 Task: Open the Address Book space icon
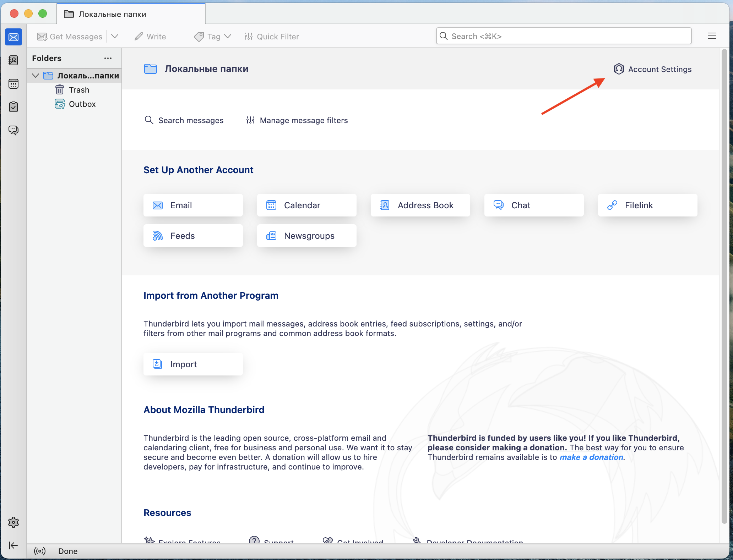point(13,60)
